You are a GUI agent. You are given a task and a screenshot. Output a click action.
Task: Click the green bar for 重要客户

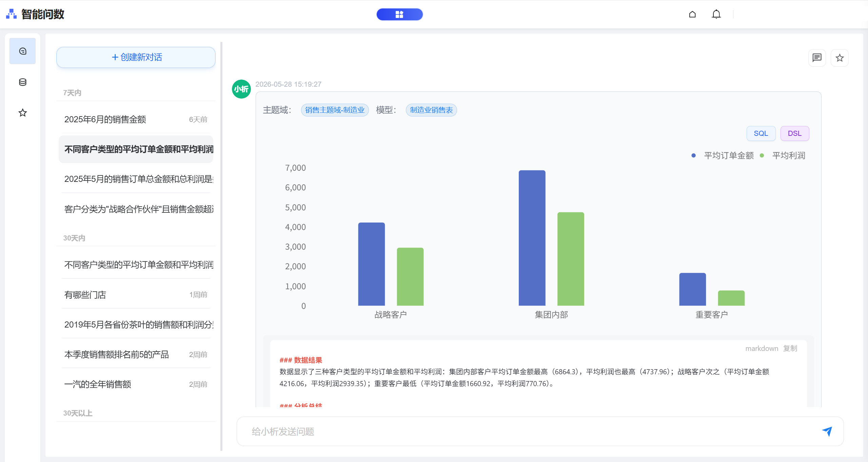(x=731, y=298)
